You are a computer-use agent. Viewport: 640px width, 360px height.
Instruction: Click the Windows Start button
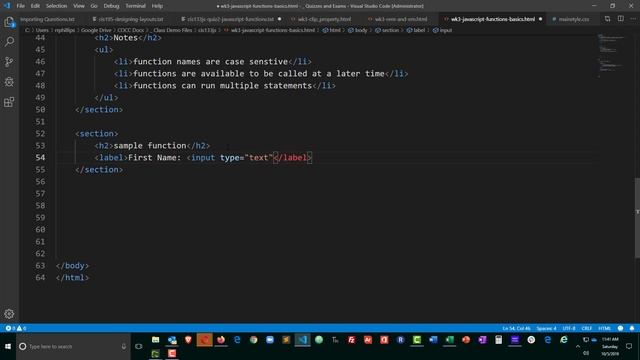8,347
